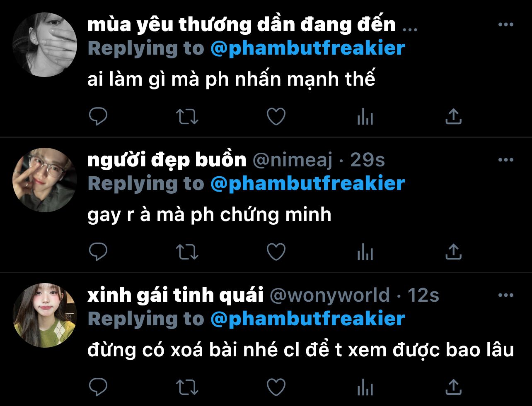View analytics of the first tweet

point(365,117)
